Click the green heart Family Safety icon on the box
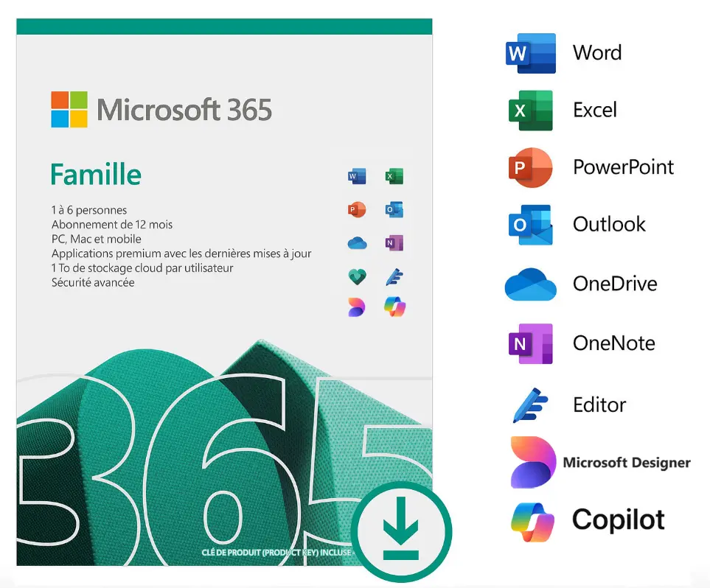 [357, 276]
